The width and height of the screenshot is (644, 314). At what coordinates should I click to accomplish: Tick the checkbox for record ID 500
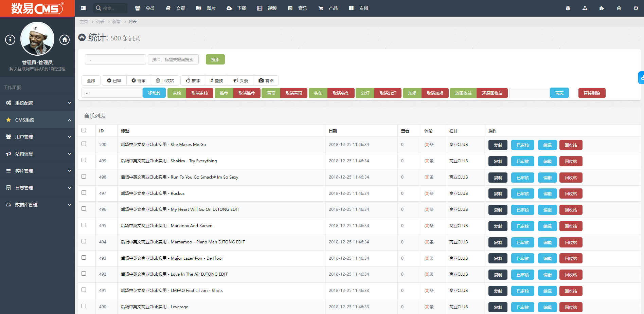click(x=84, y=144)
